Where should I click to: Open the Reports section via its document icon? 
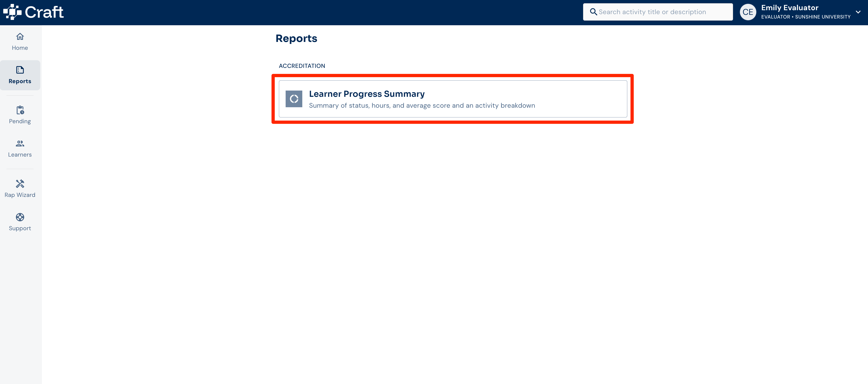19,70
